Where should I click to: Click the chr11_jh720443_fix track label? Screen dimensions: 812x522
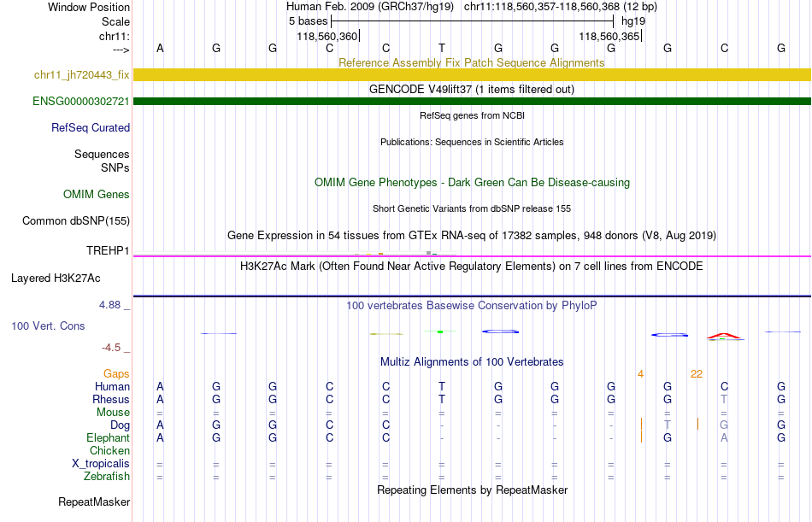[x=82, y=75]
